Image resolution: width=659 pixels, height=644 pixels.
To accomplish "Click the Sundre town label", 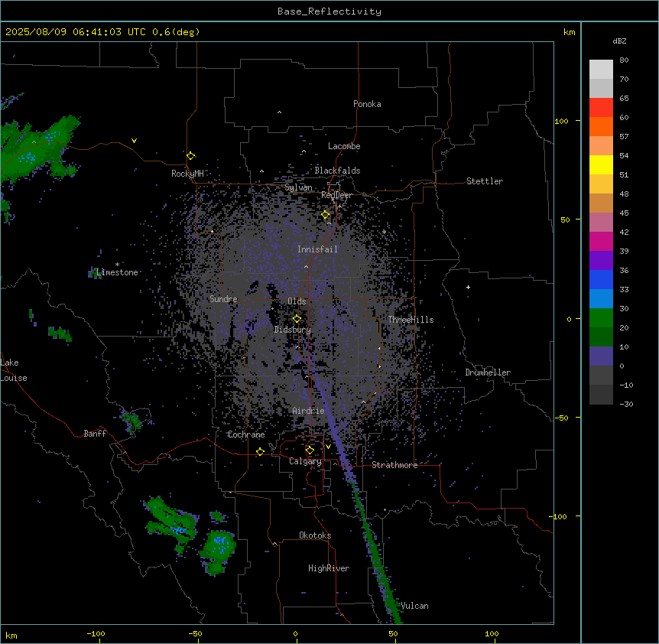I will click(223, 299).
